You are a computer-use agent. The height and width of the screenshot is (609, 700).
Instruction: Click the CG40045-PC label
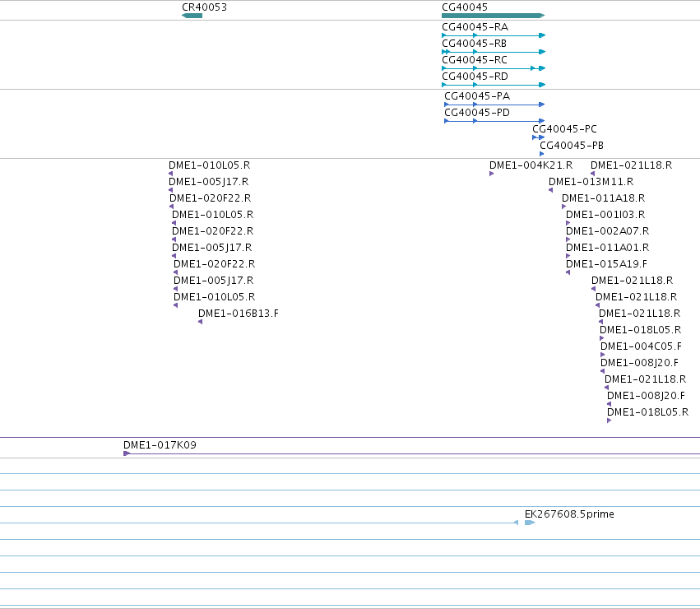pos(565,129)
